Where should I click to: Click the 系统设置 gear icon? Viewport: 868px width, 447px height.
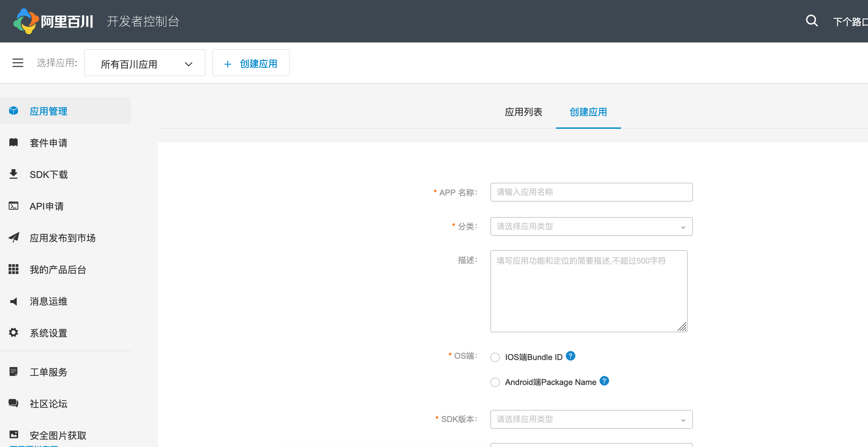coord(13,333)
